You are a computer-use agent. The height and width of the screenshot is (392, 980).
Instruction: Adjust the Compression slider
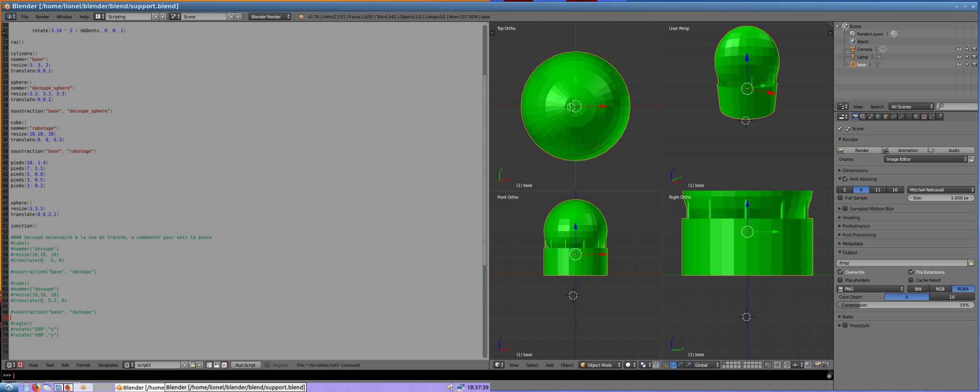pos(905,305)
